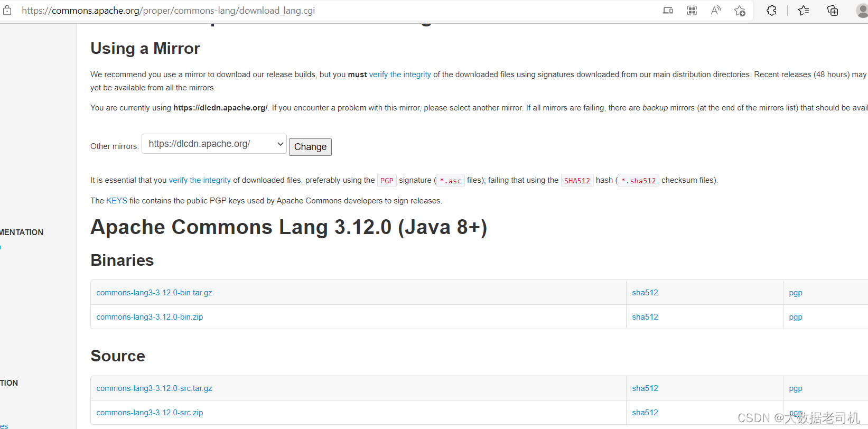Open the cast to device icon
The height and width of the screenshot is (429, 868).
click(668, 11)
